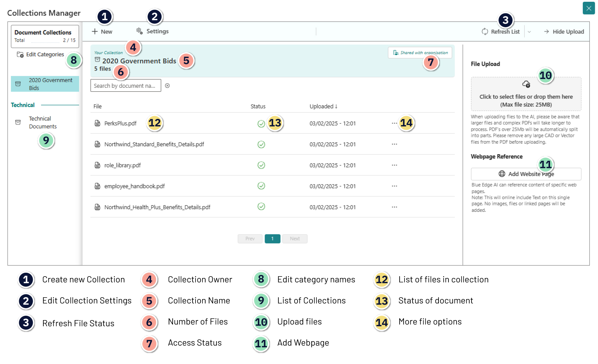Click status checkmark for Northwind_Health_Plus_Benefits_Details.pdf
Image resolution: width=598 pixels, height=364 pixels.
click(x=261, y=207)
